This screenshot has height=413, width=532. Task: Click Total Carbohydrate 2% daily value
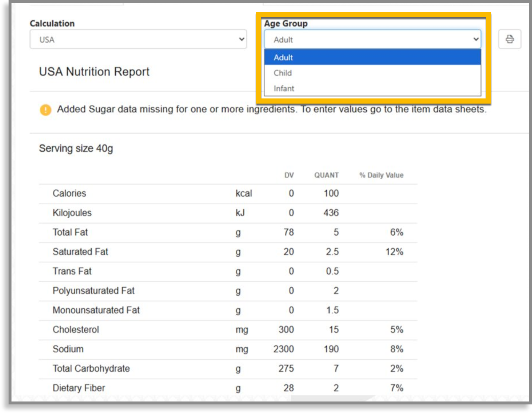(x=397, y=369)
